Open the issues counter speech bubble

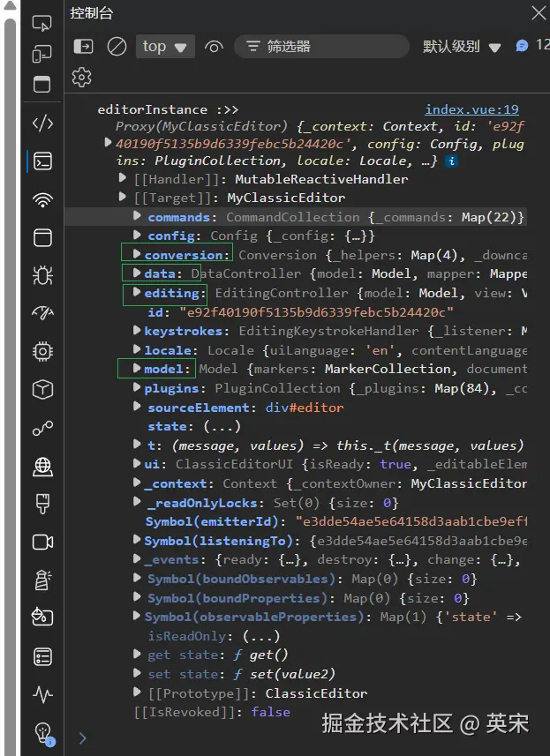(522, 46)
